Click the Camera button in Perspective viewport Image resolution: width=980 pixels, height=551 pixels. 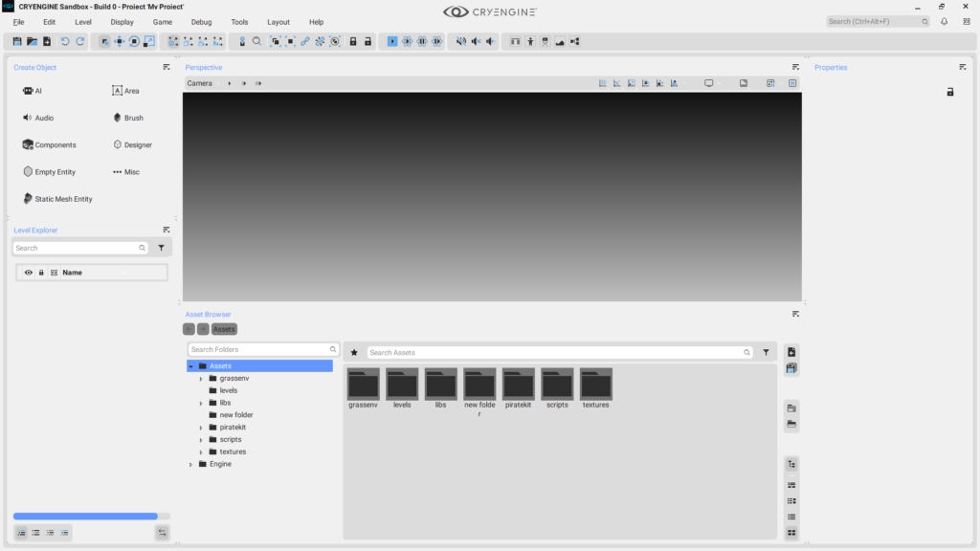(x=200, y=83)
